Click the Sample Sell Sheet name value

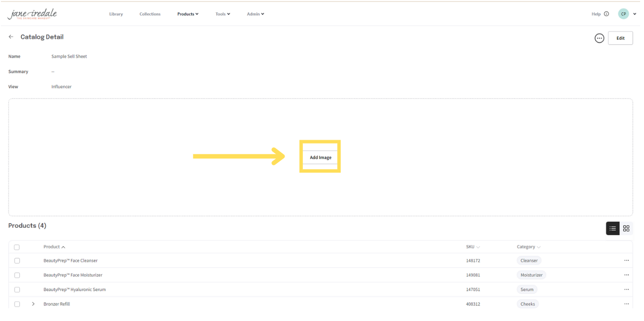(69, 57)
